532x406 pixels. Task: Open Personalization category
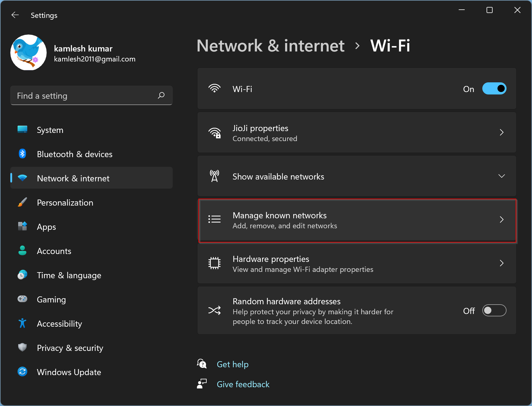click(x=91, y=203)
